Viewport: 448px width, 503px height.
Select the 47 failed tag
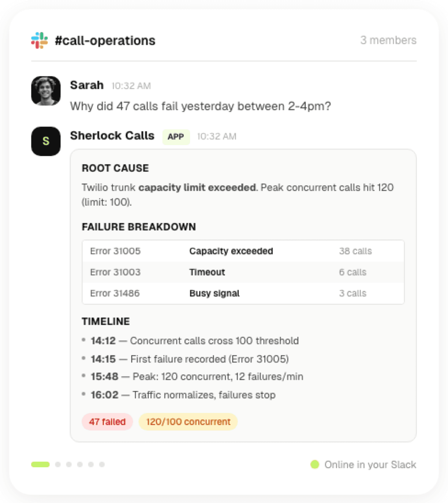click(107, 422)
